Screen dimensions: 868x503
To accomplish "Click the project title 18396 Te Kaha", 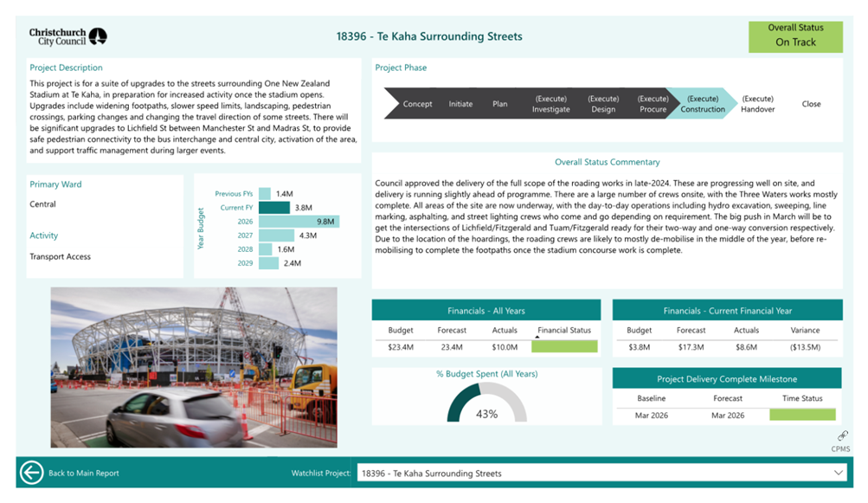I will (x=429, y=36).
